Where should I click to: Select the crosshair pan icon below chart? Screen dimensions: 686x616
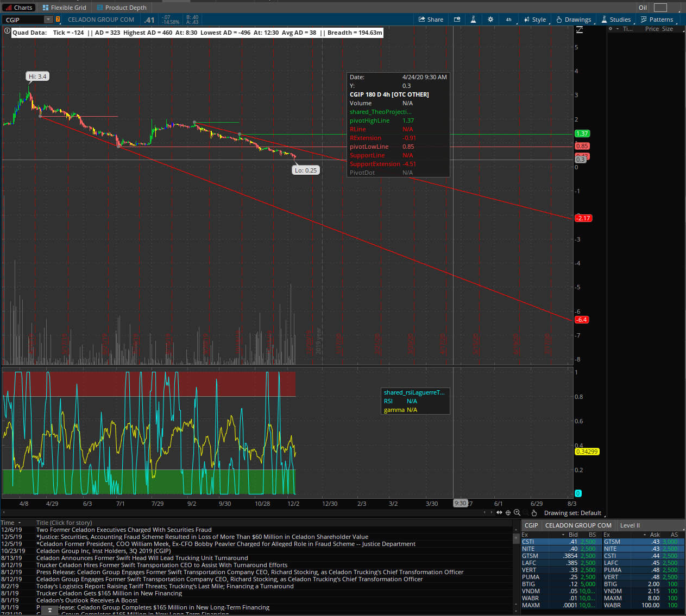[x=508, y=513]
